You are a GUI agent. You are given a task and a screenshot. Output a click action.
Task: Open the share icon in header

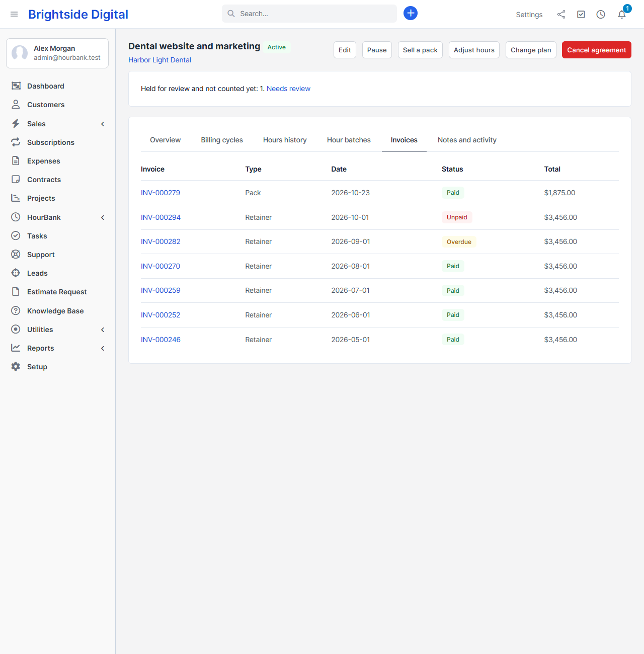coord(561,15)
